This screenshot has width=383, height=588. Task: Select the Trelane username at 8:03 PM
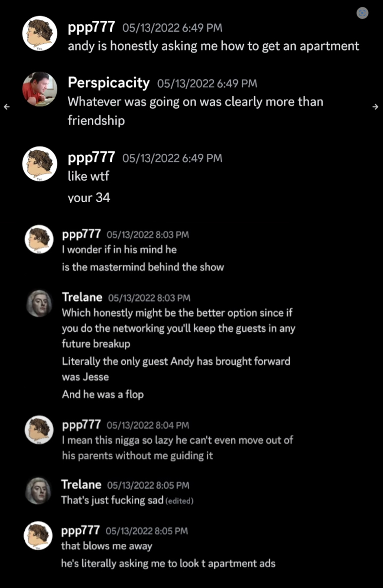pyautogui.click(x=82, y=297)
